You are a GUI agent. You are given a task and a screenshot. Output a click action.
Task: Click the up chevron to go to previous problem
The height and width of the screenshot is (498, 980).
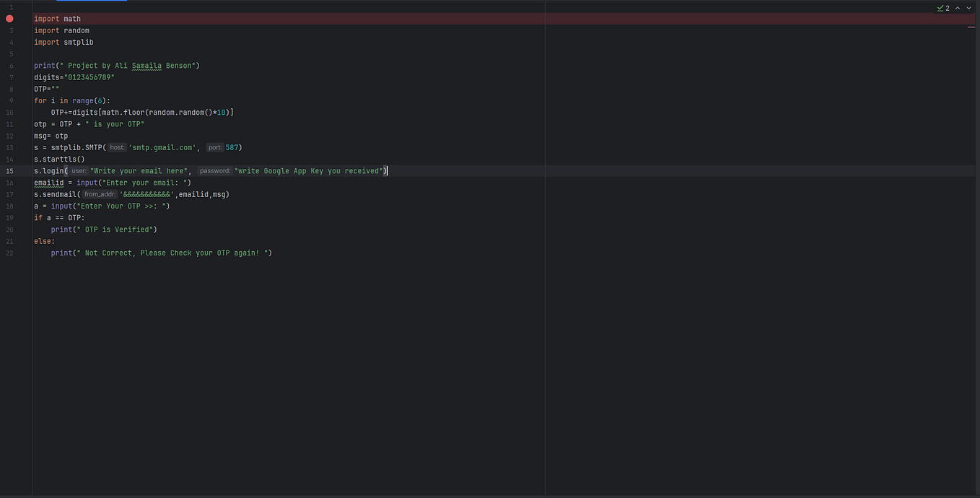click(x=957, y=8)
